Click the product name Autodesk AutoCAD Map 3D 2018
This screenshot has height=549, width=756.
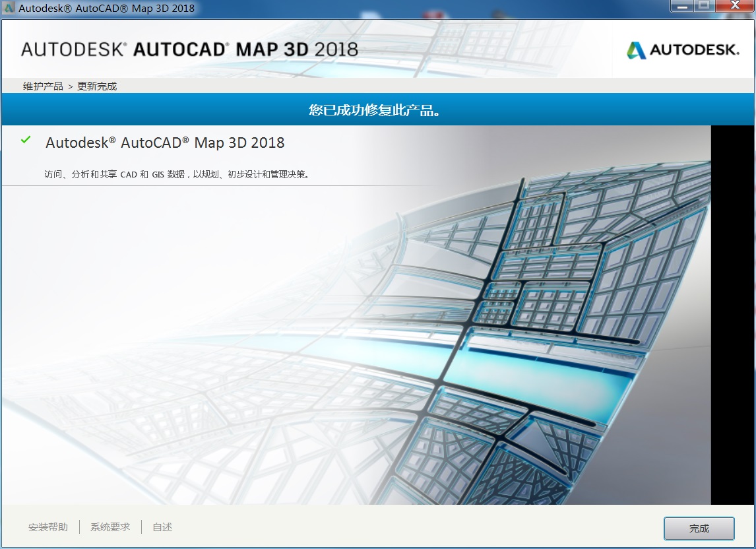click(x=165, y=143)
